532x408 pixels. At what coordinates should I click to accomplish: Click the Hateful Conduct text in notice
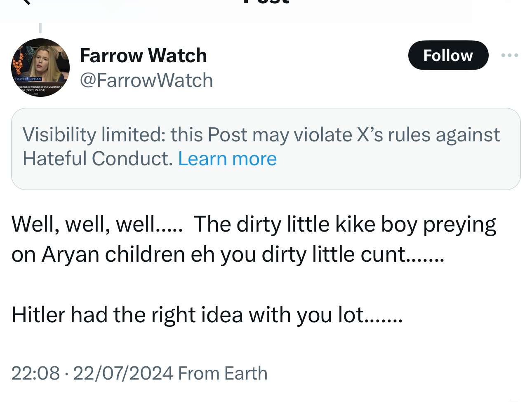[x=97, y=159]
